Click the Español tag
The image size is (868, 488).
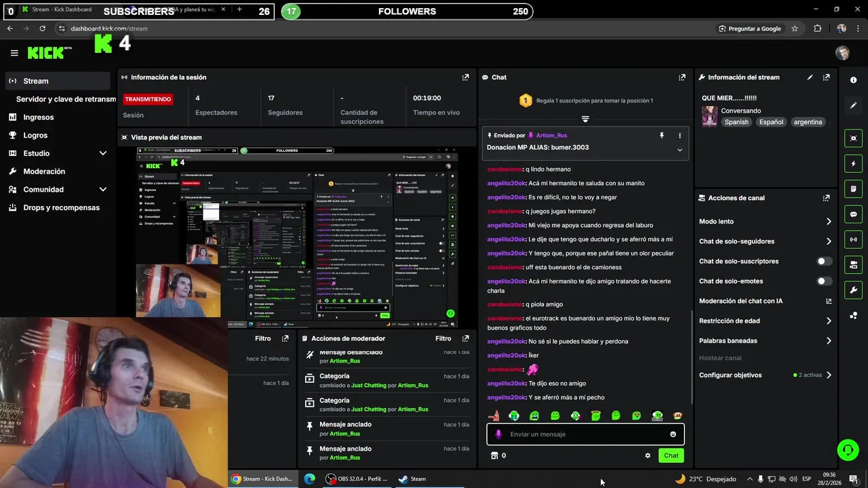tap(771, 122)
